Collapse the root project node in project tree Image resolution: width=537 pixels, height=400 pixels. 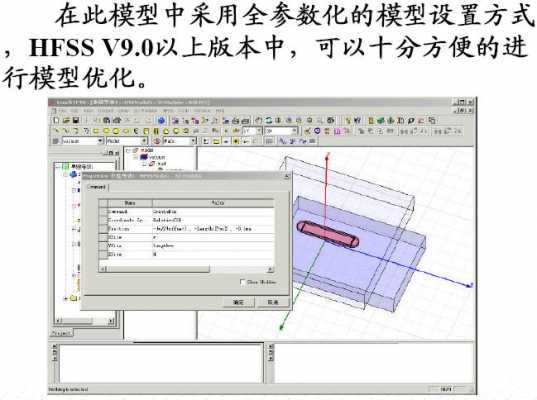pyautogui.click(x=58, y=167)
